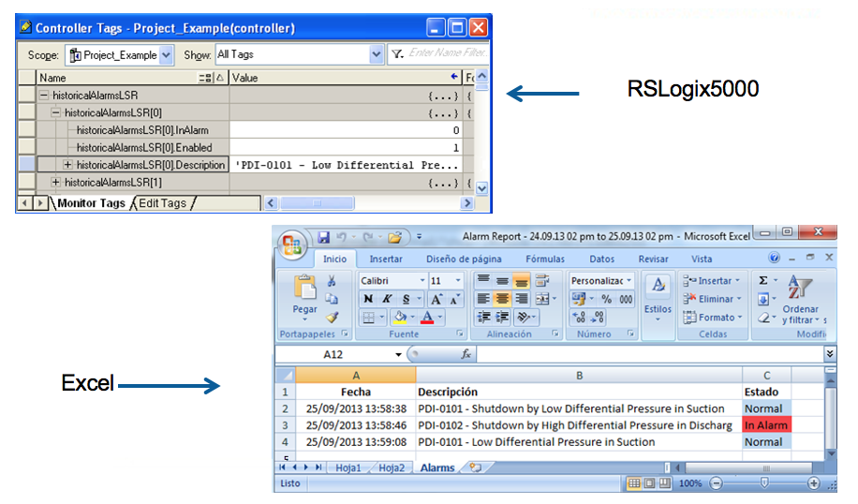
Task: Open Personalizada number format dropdown
Action: pos(629,280)
